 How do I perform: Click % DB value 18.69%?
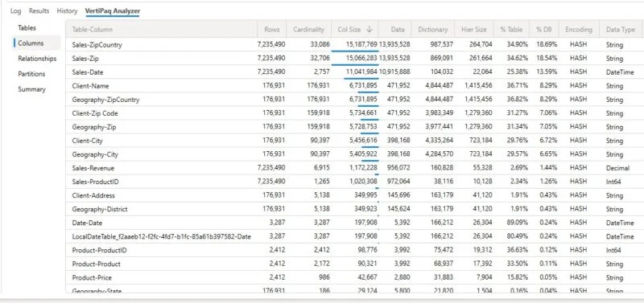[x=547, y=45]
